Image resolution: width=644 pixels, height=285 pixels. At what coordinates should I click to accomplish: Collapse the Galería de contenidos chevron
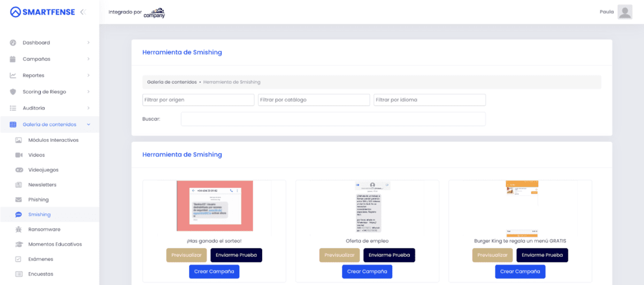coord(89,125)
